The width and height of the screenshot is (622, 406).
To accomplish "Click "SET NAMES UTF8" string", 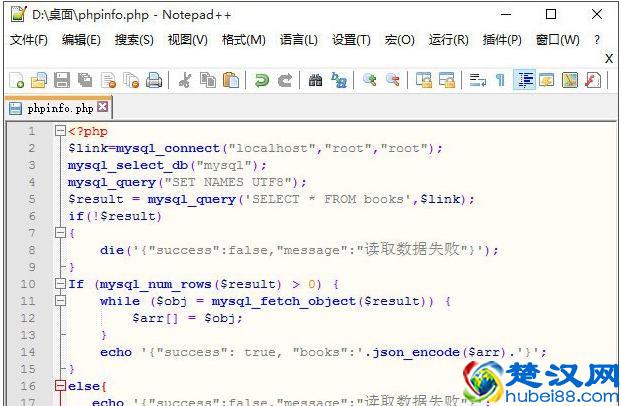I will 230,182.
